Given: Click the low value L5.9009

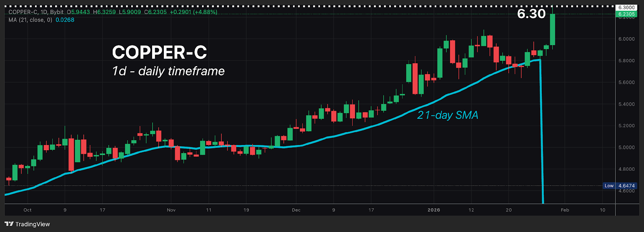Looking at the screenshot, I should (x=130, y=12).
